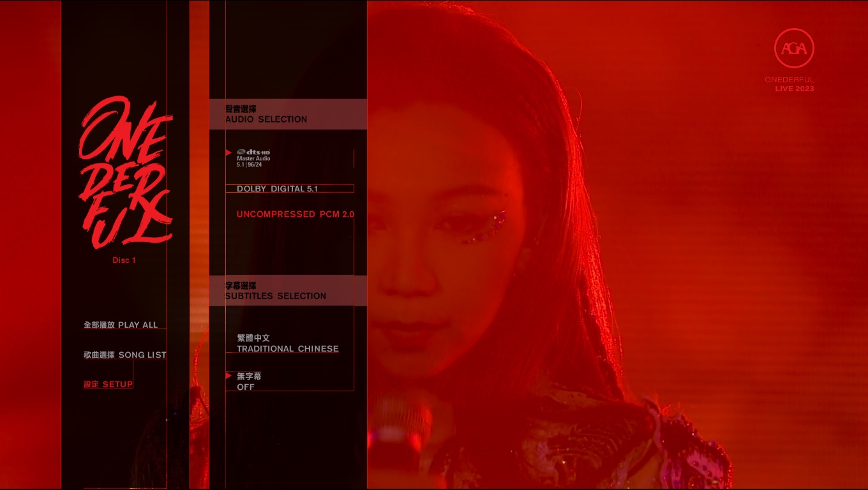Click the ONEDERFUL brush-script logo

pos(125,172)
